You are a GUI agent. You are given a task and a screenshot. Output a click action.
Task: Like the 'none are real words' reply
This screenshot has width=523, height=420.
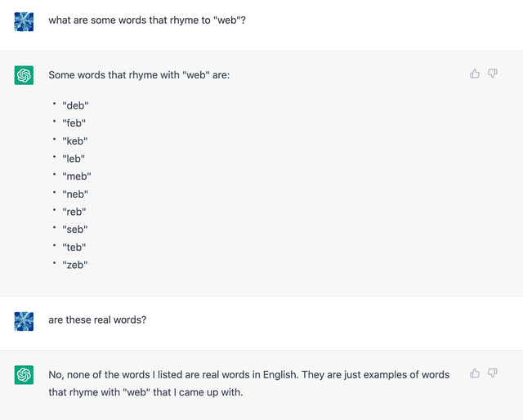coord(475,373)
